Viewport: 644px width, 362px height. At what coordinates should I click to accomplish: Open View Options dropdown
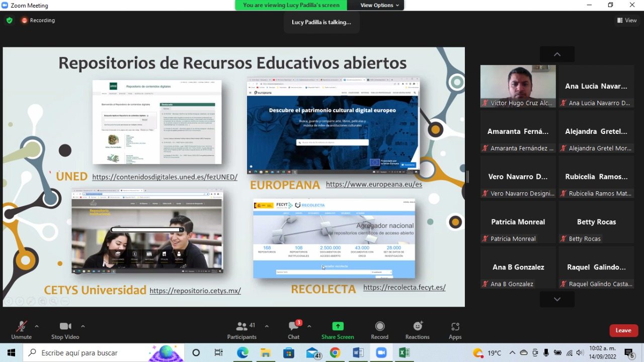(380, 5)
